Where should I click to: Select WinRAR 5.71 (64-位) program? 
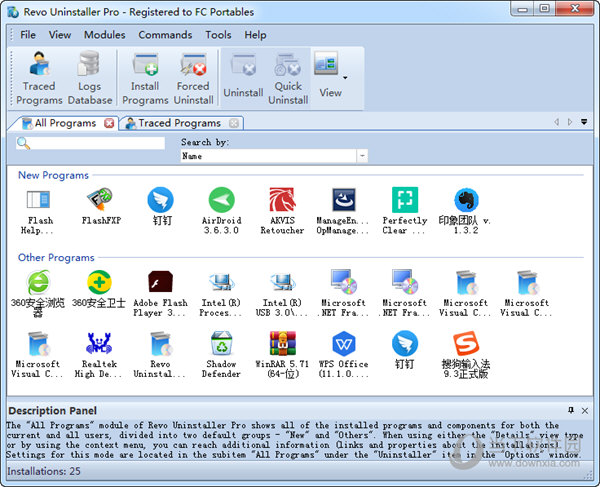tap(282, 355)
